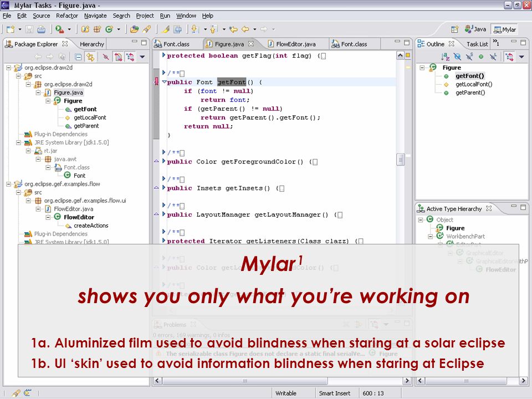This screenshot has width=532, height=399.
Task: Click the task status icon in bottom bar
Action: click(x=16, y=393)
